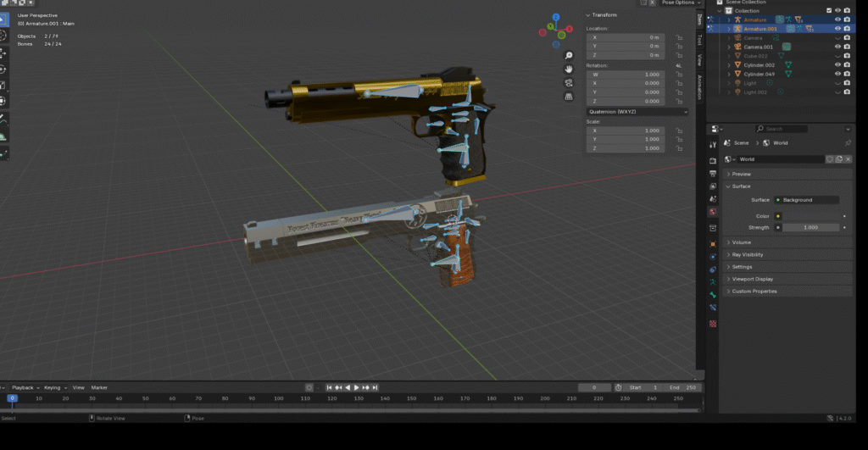Click the zoom magnifier viewport gizmo
868x450 pixels.
pos(567,53)
